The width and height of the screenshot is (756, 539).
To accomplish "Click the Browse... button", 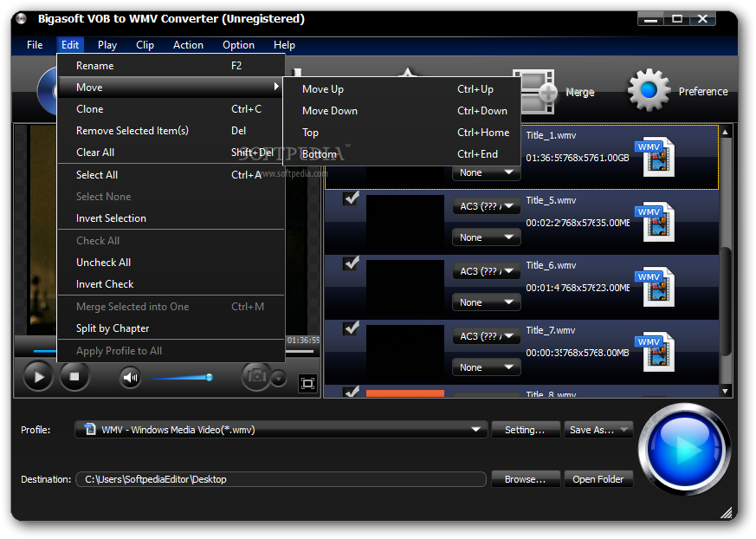I will 526,479.
